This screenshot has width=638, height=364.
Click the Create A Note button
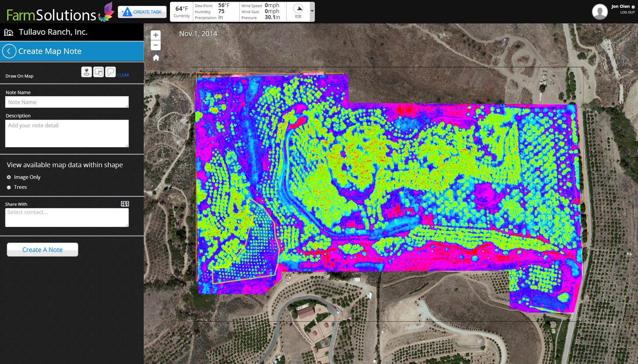(x=42, y=250)
